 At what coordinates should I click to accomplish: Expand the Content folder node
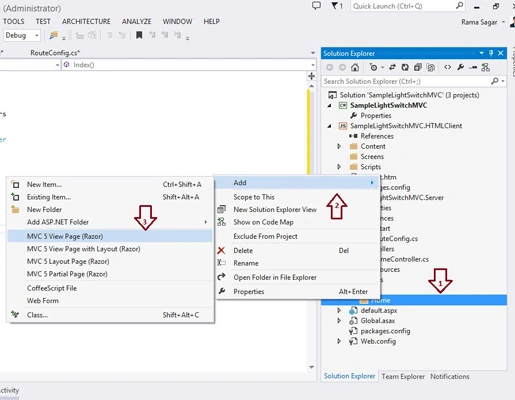(339, 146)
